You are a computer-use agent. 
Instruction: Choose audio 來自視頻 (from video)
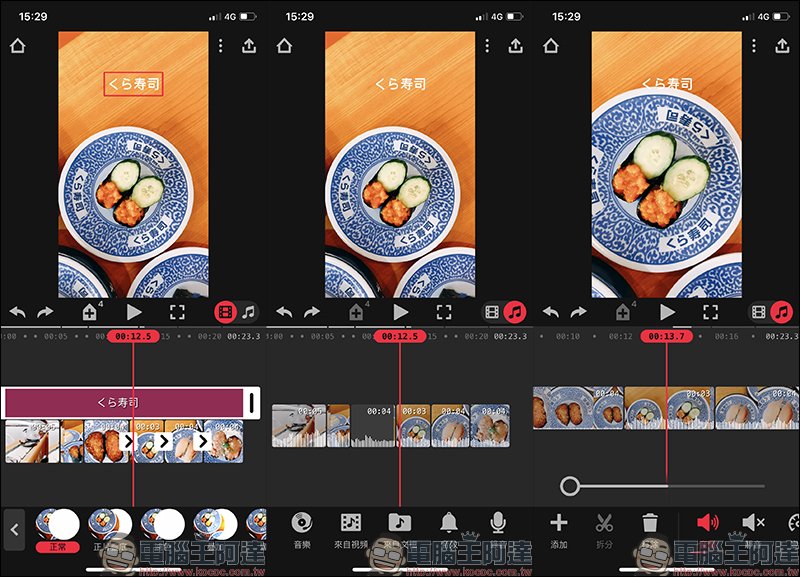pyautogui.click(x=351, y=531)
